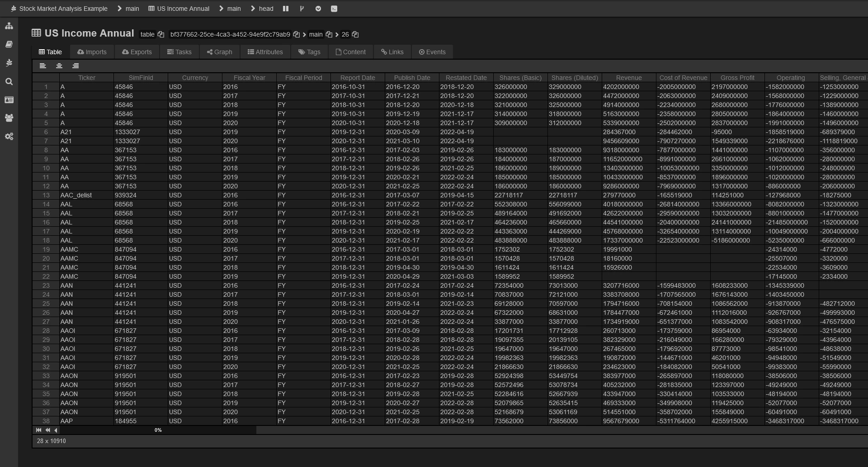Go back a fast step with double arrow
The image size is (868, 467).
pyautogui.click(x=47, y=430)
